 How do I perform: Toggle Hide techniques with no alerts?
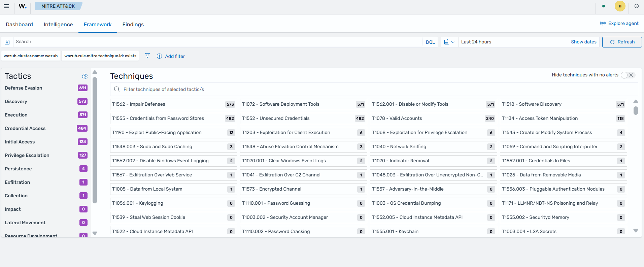pos(628,75)
